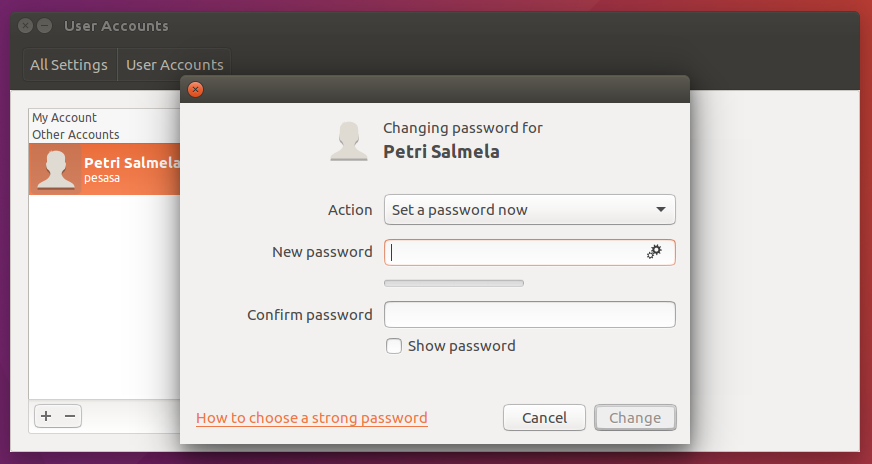Click the password strength indicator bar

pos(454,283)
